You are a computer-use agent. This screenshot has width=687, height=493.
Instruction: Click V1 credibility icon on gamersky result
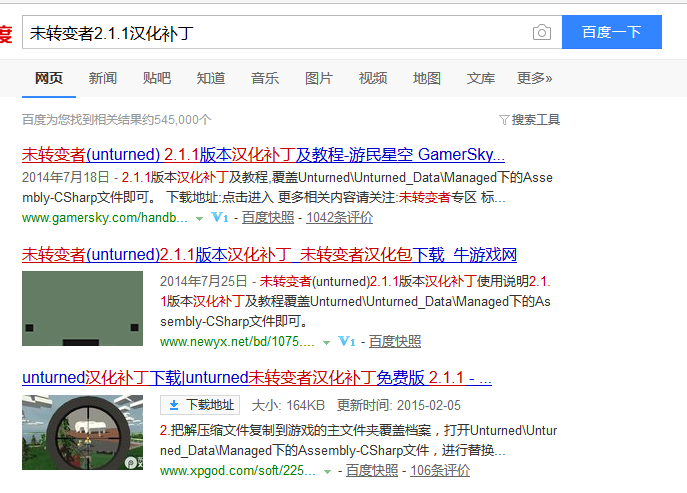[x=220, y=217]
